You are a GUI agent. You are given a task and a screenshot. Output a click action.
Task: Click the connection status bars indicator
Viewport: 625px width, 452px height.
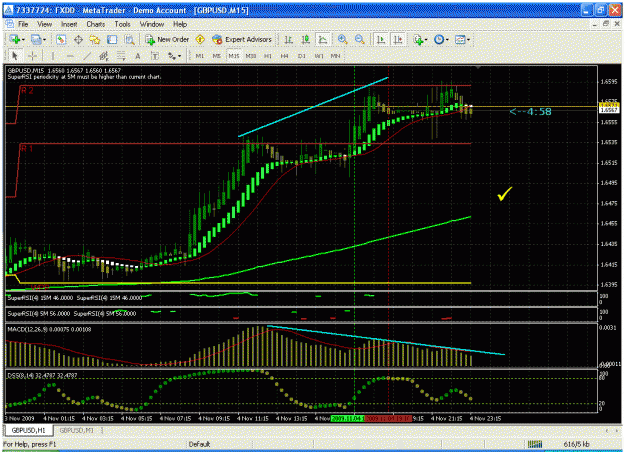[535, 444]
